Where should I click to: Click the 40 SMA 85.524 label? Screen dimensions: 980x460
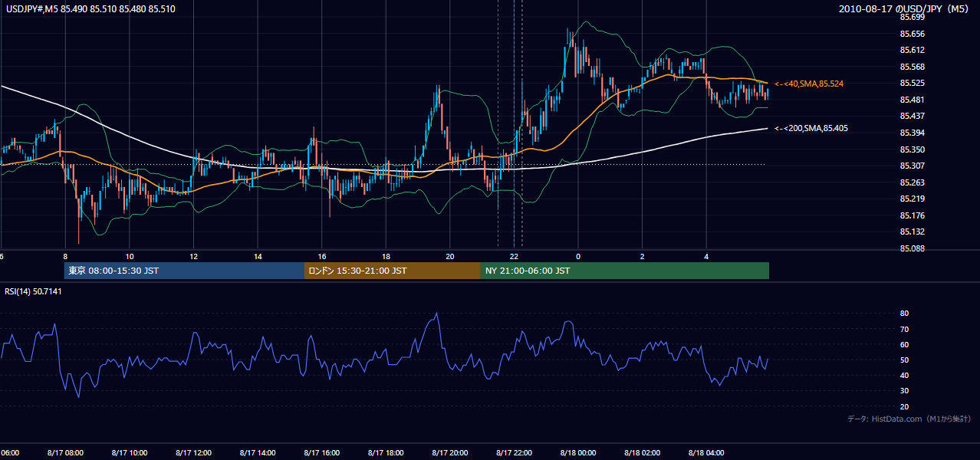[809, 84]
